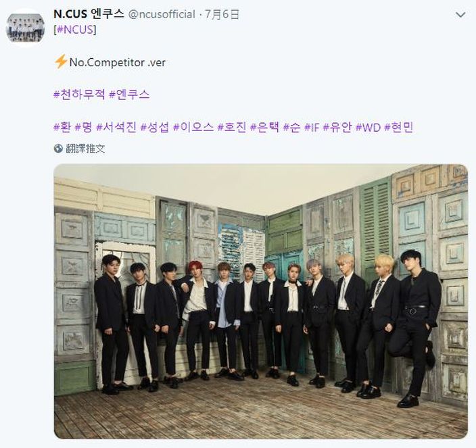The width and height of the screenshot is (476, 448).
Task: Open the N.CUS profile avatar
Action: pyautogui.click(x=25, y=28)
